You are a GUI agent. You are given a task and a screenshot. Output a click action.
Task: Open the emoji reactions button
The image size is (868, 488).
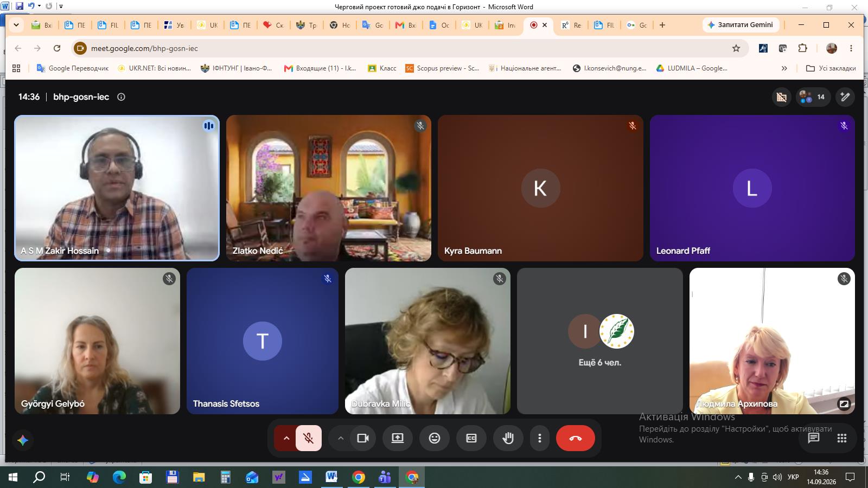(435, 438)
